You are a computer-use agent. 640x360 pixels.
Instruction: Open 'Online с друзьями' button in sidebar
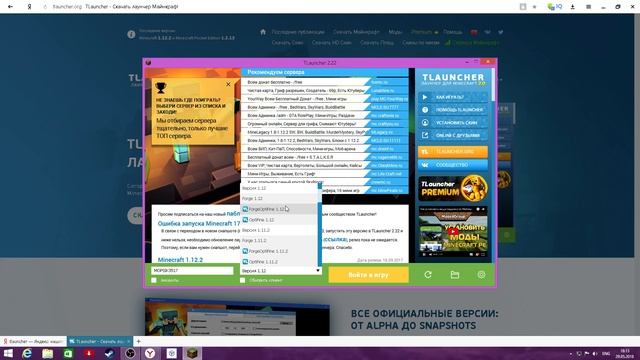click(x=453, y=135)
